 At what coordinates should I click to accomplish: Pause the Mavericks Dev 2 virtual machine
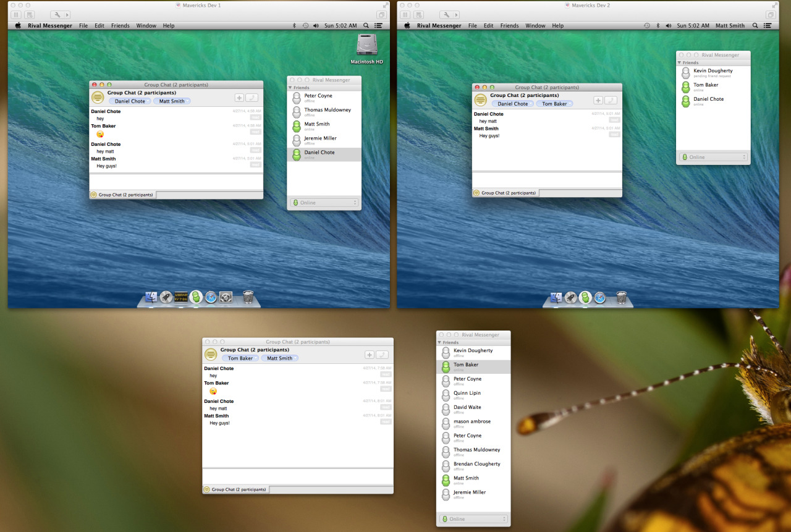click(405, 15)
